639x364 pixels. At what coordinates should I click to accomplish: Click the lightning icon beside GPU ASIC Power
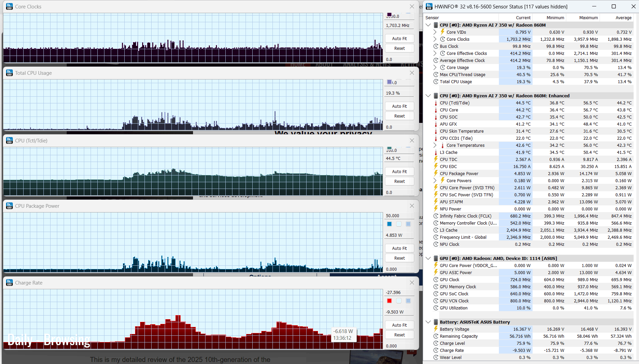(436, 272)
